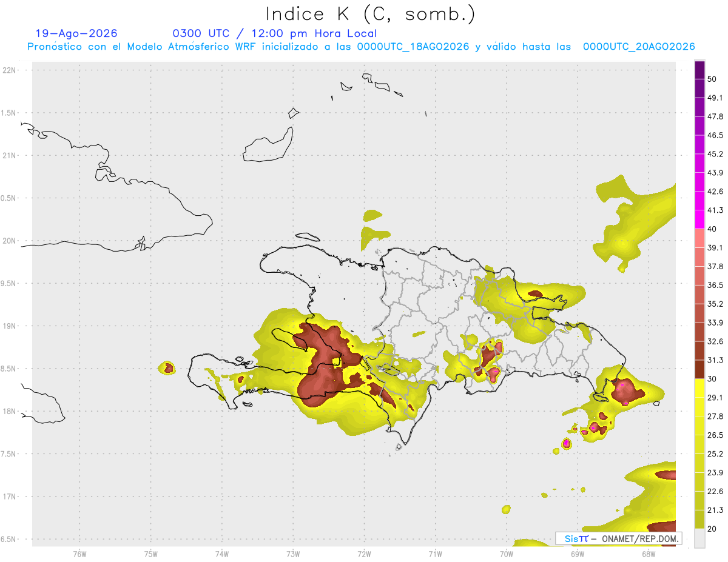Click the colorbar value "41.3"
Screen dimensions: 728x562
[715, 210]
